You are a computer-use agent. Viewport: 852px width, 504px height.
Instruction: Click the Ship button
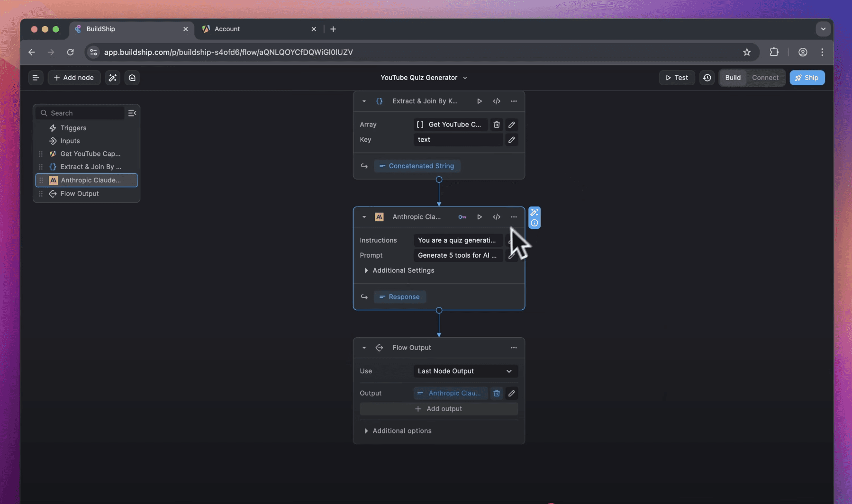(x=807, y=78)
